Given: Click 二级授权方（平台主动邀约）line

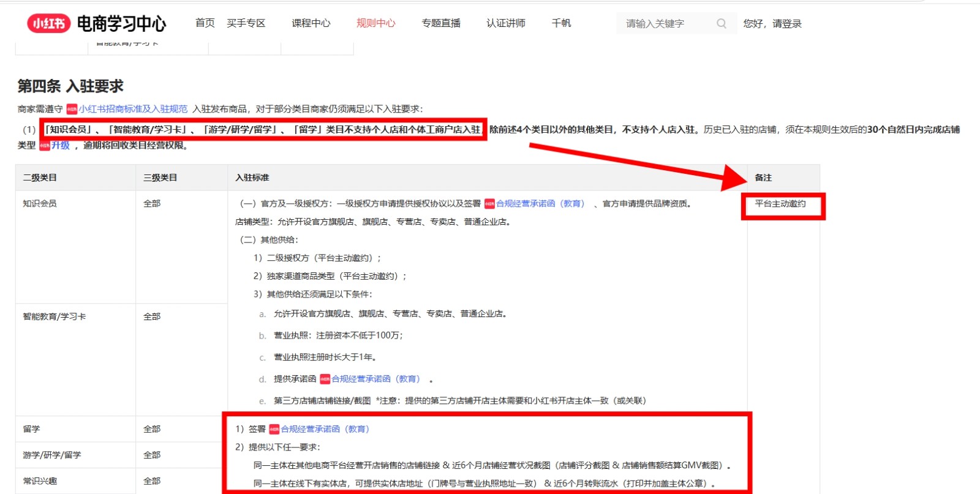Looking at the screenshot, I should (317, 258).
